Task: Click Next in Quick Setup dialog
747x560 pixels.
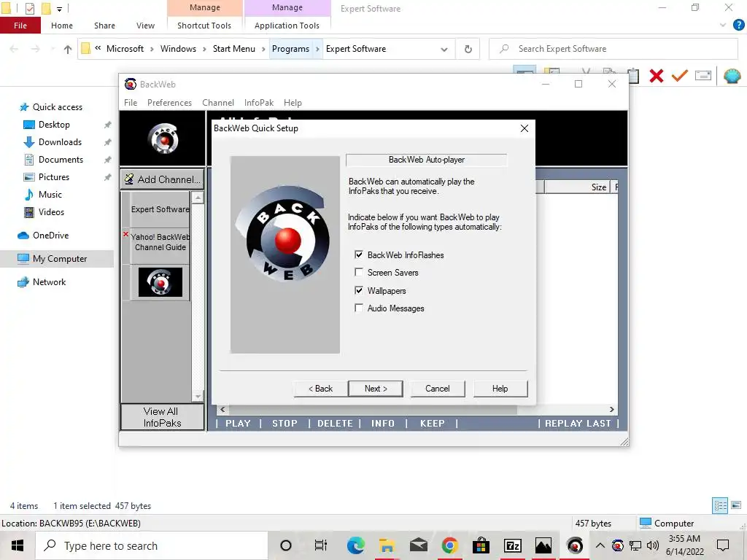Action: click(x=376, y=389)
